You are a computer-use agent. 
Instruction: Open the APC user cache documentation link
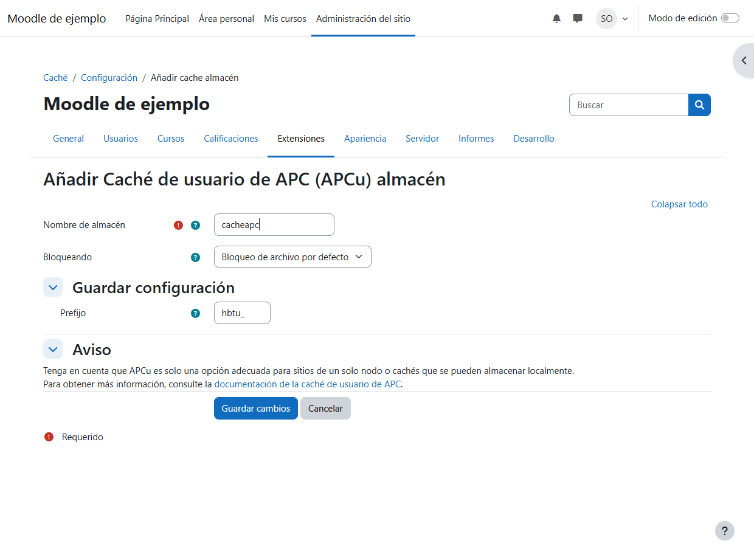click(307, 384)
